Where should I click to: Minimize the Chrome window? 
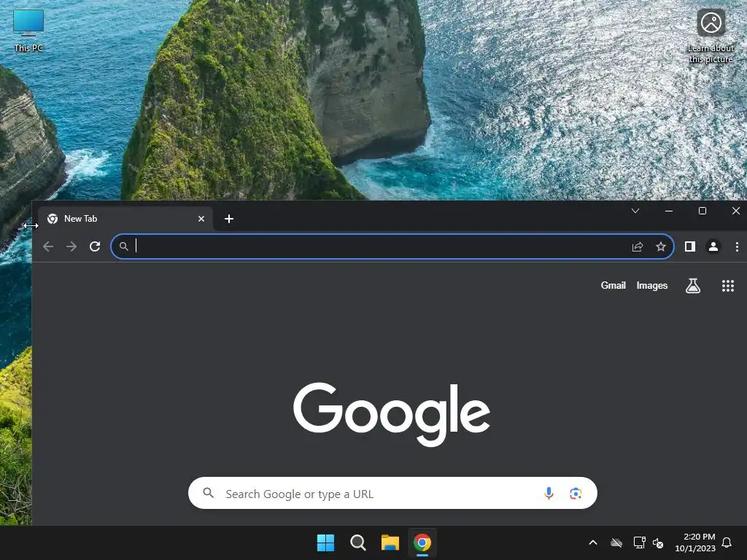[669, 211]
